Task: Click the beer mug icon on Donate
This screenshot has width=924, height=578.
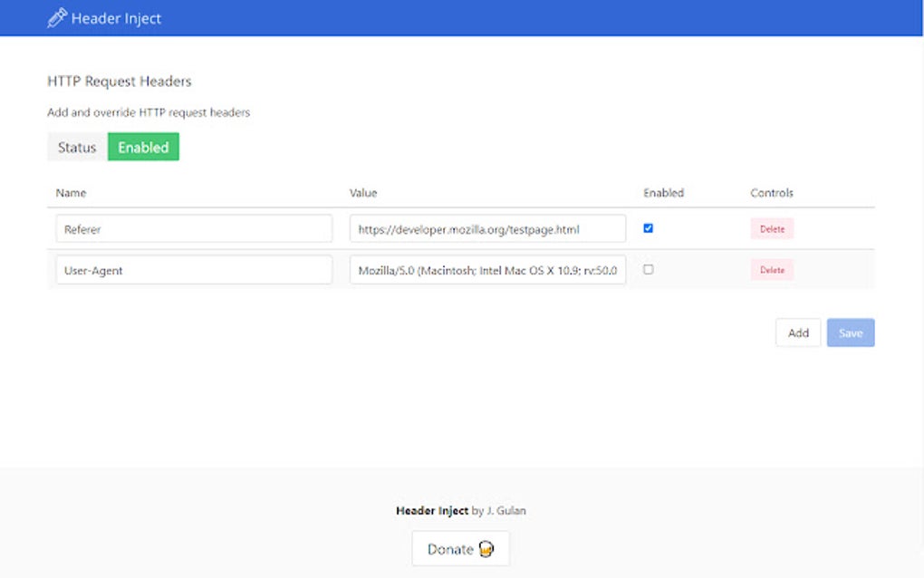Action: [x=486, y=549]
